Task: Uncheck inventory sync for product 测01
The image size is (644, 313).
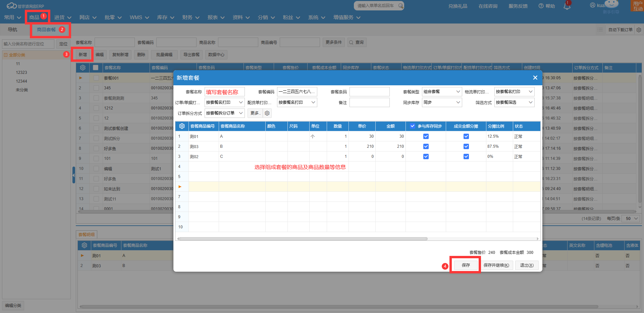Action: click(x=426, y=136)
